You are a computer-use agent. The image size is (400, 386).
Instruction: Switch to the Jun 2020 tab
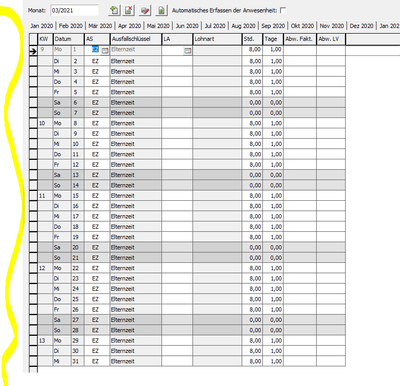[x=187, y=26]
